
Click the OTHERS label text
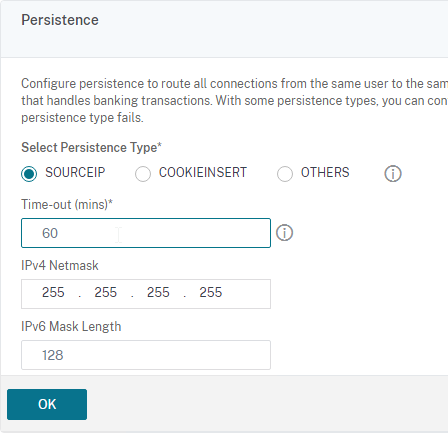325,173
